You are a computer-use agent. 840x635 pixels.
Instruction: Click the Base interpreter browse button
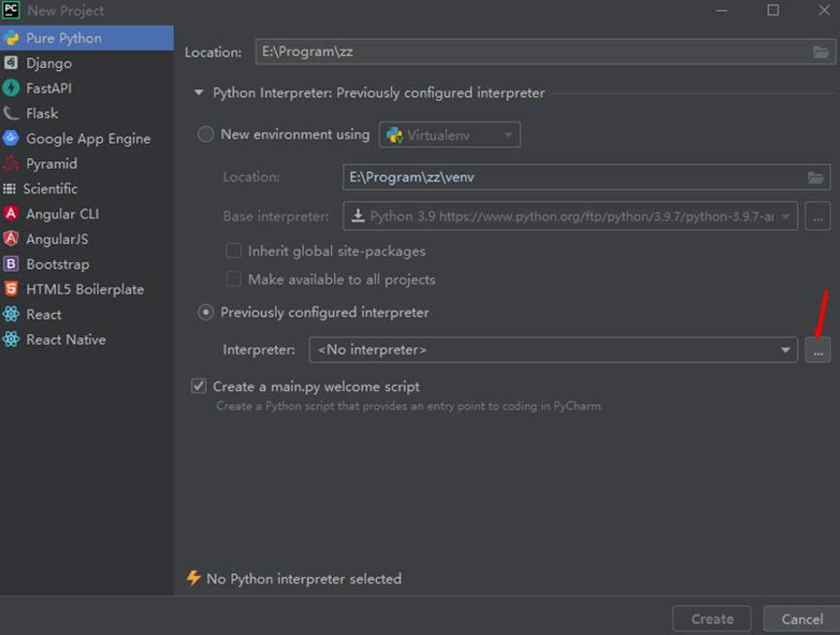pos(818,217)
